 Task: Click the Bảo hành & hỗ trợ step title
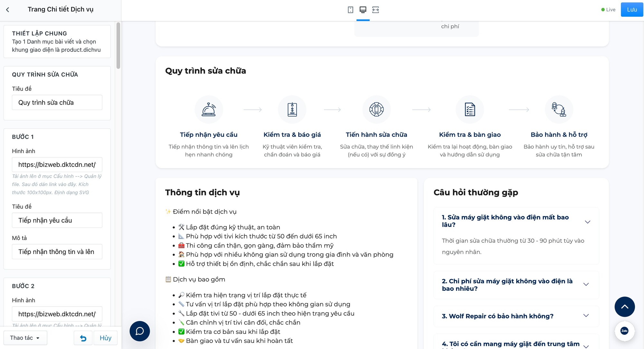pyautogui.click(x=559, y=135)
